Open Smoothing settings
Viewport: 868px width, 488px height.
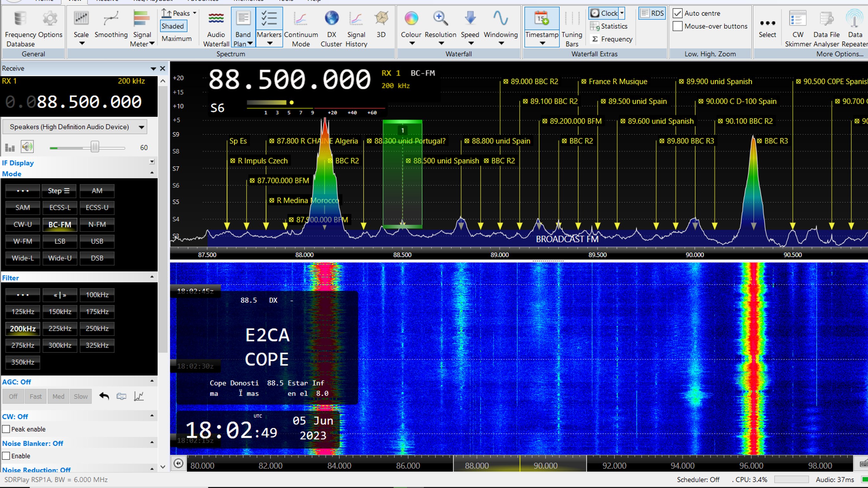[111, 24]
